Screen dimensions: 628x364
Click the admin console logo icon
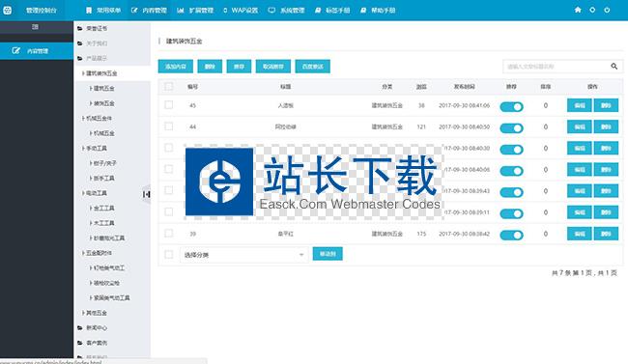point(7,10)
